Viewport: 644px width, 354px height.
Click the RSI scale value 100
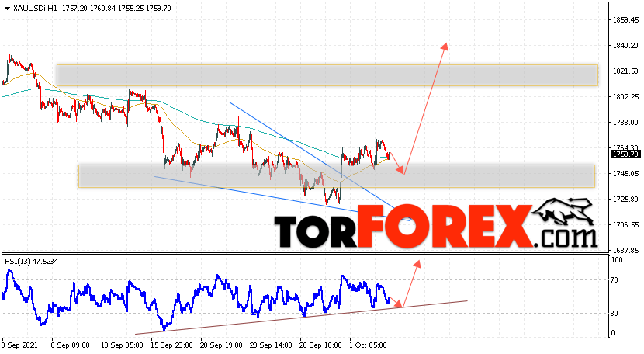coord(617,260)
